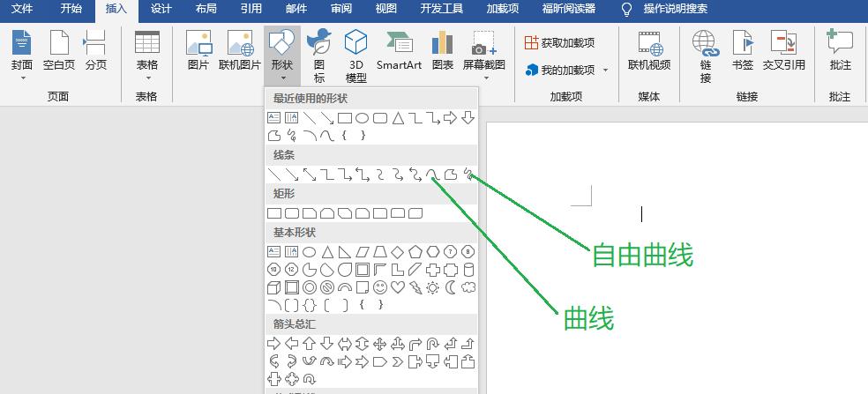
Task: Select the trapezoid shape
Action: pyautogui.click(x=379, y=252)
